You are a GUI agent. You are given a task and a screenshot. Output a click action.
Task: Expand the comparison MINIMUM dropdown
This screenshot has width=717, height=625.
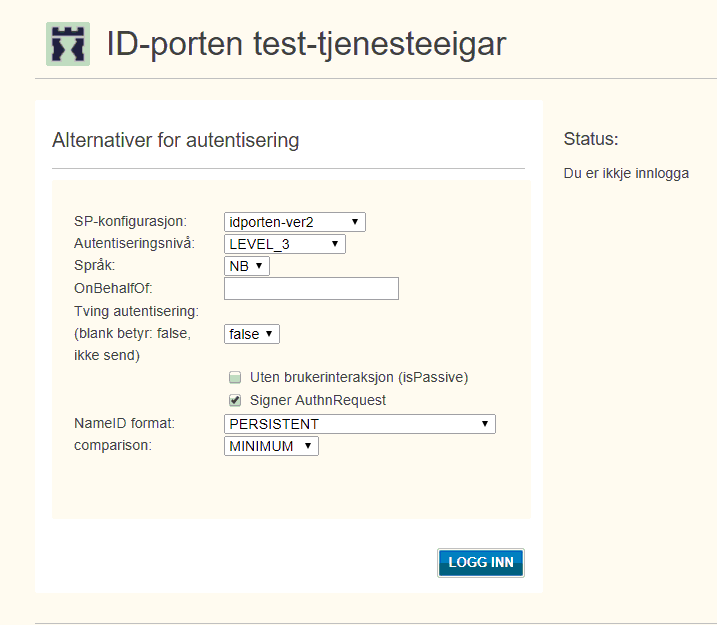pos(271,446)
